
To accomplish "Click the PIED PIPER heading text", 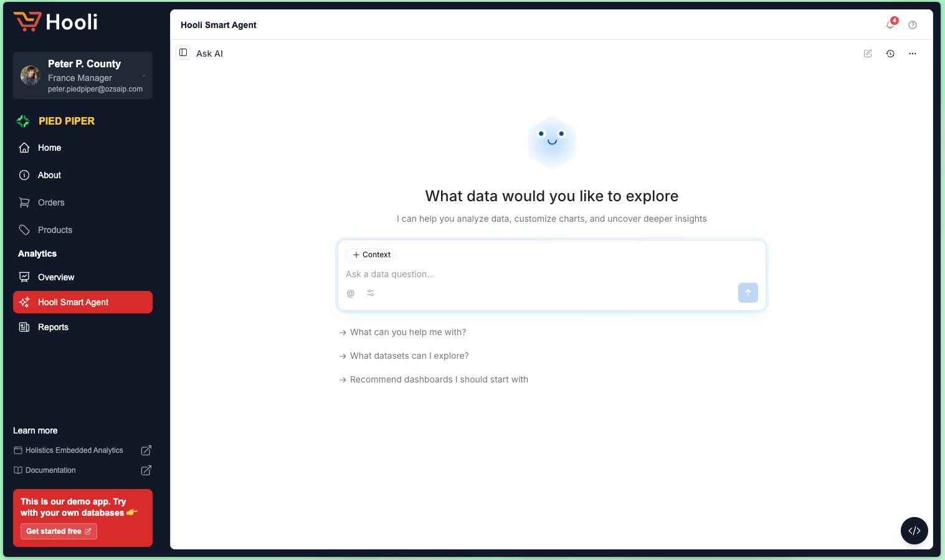I will point(67,121).
